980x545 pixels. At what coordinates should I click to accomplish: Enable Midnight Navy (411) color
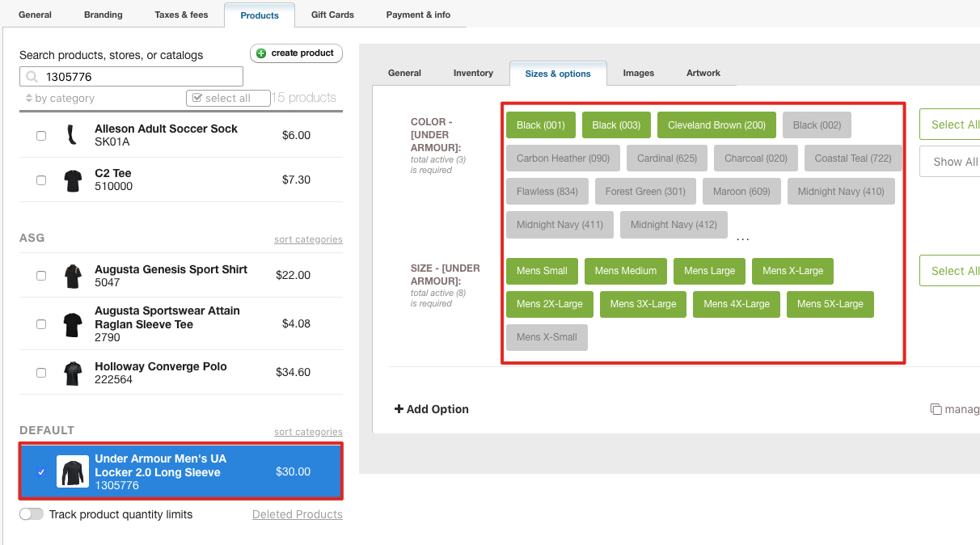point(560,225)
